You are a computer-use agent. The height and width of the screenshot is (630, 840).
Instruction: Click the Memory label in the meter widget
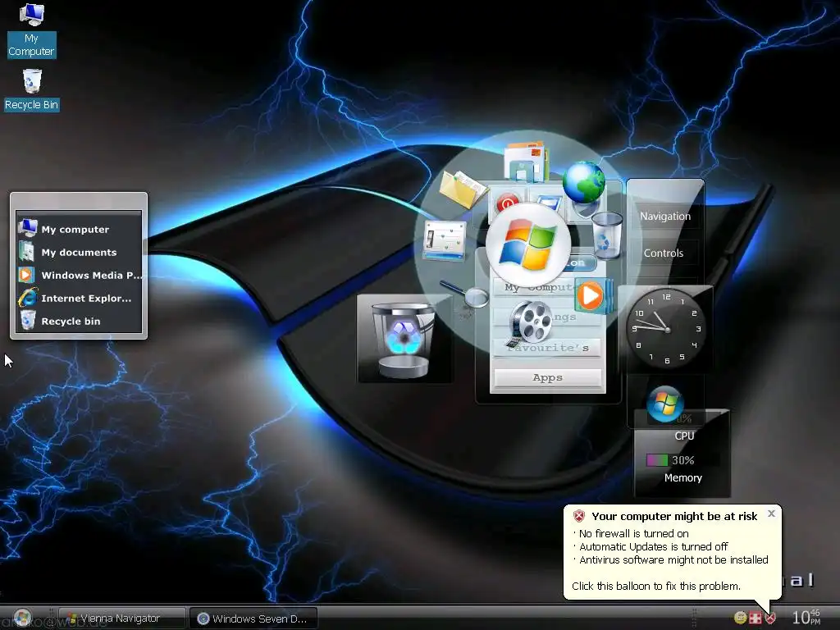(x=683, y=478)
